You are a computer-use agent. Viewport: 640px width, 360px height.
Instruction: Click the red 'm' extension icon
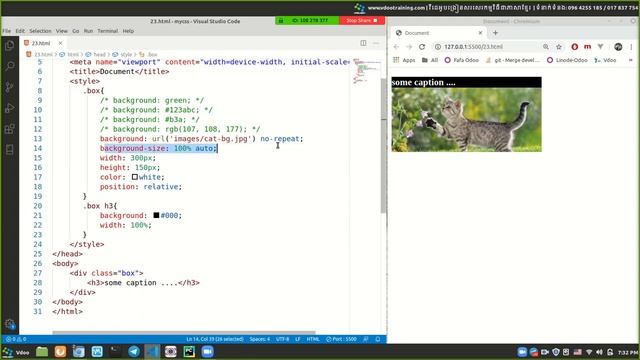587,47
